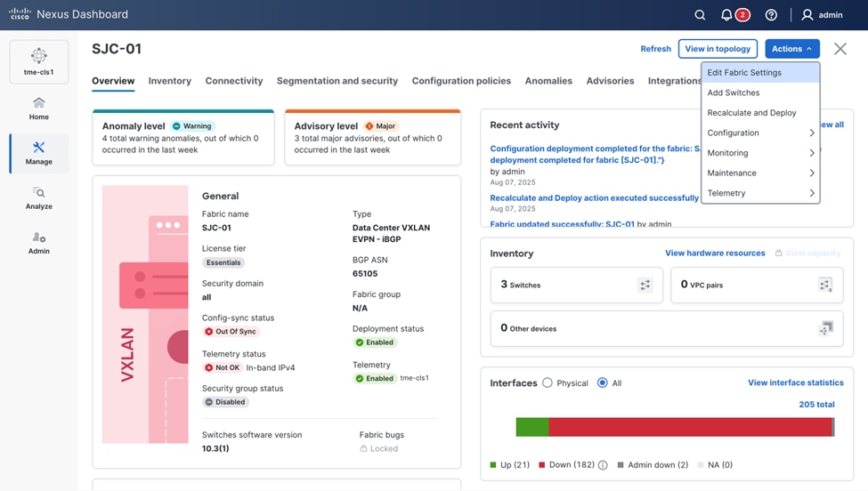Expand the Maintenance submenu

(760, 173)
